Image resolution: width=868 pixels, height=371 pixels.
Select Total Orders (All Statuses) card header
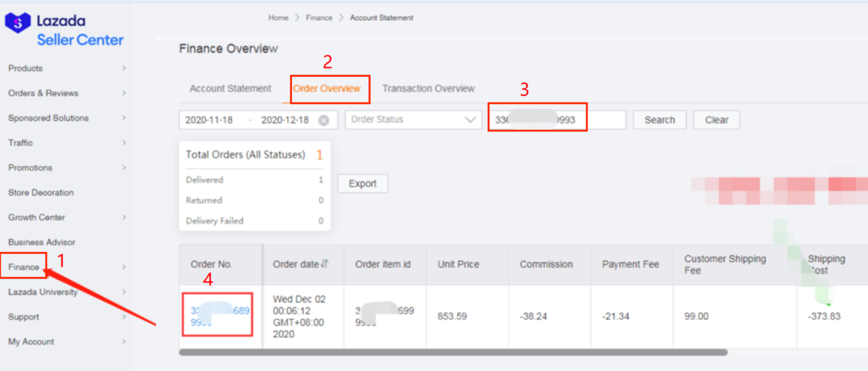tap(254, 154)
